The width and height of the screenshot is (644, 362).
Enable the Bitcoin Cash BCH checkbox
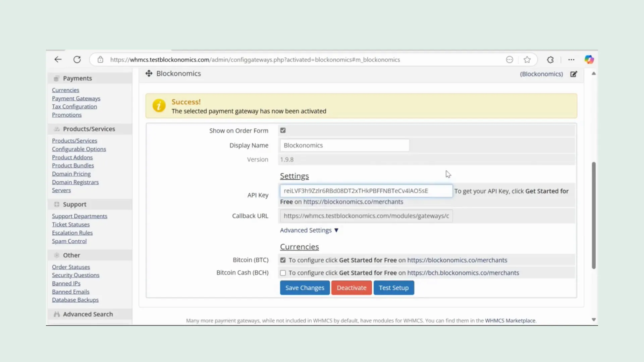coord(283,273)
